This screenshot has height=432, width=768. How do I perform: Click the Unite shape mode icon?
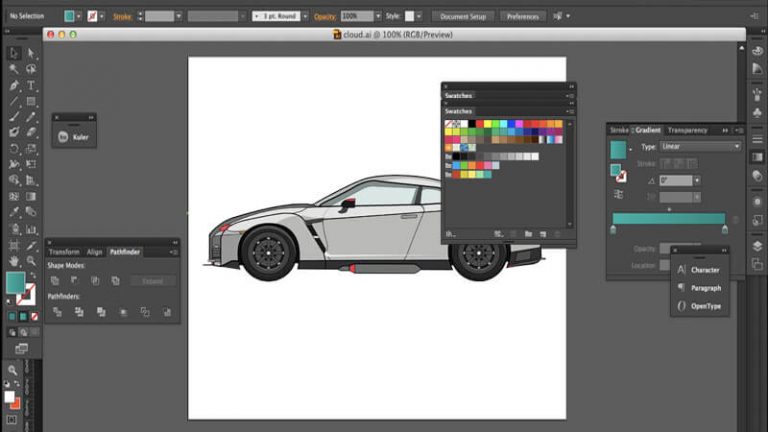pyautogui.click(x=55, y=281)
